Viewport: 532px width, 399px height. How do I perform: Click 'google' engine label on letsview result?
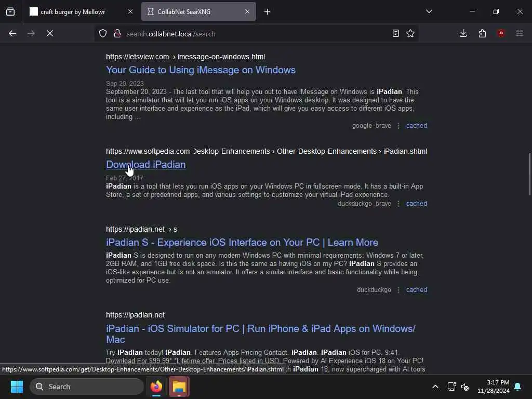click(x=362, y=126)
